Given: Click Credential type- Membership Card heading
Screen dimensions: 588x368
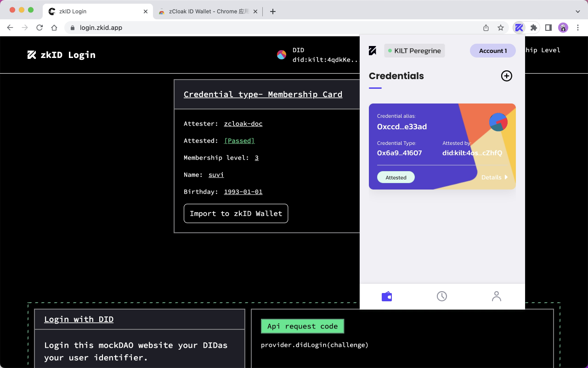Looking at the screenshot, I should tap(263, 94).
